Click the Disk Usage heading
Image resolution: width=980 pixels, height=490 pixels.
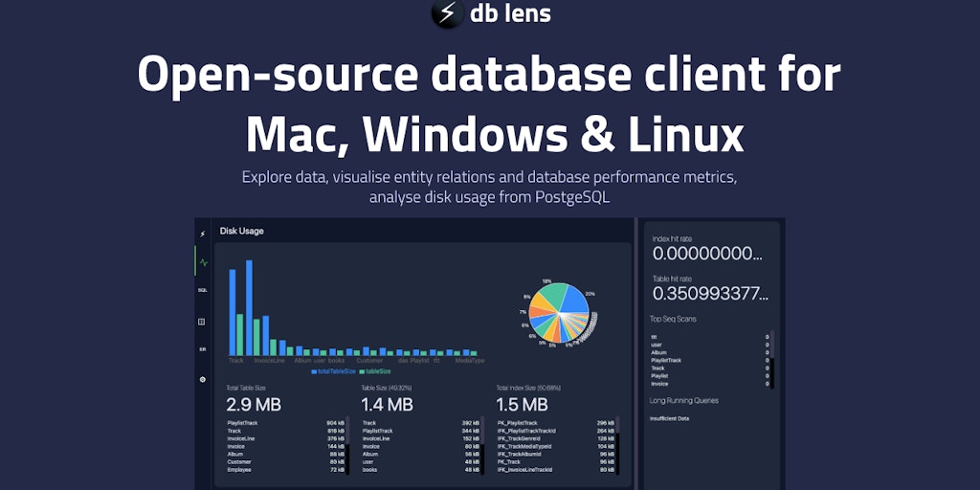tap(241, 232)
